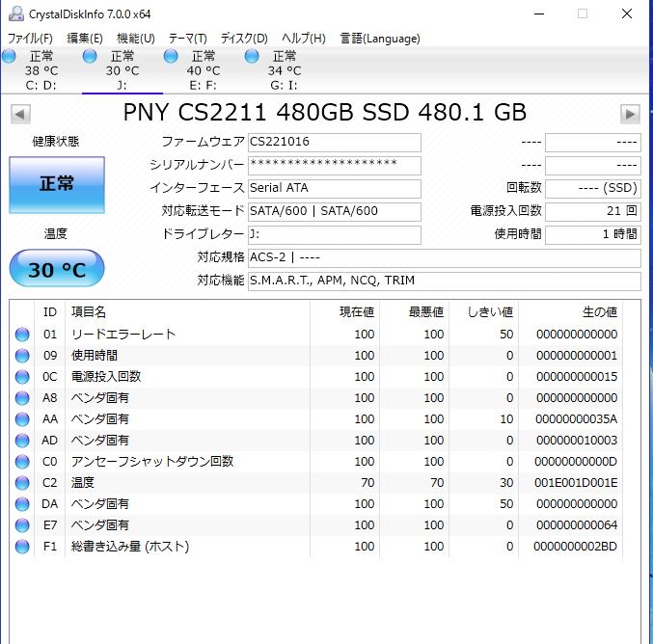
Task: Click status icon for row 09 使用時間
Action: [x=22, y=356]
